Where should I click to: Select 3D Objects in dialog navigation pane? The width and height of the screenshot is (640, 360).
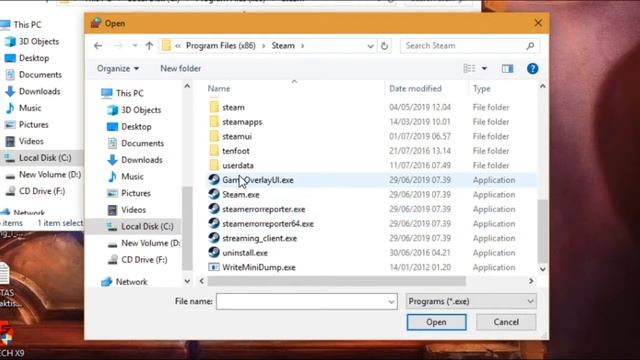click(141, 110)
